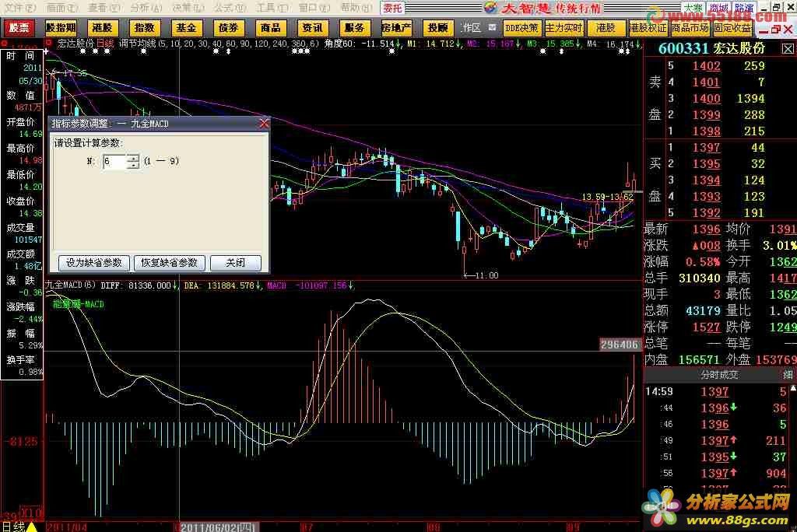Click the 九全MACD(6) indicator title
This screenshot has height=532, width=797.
[71, 285]
